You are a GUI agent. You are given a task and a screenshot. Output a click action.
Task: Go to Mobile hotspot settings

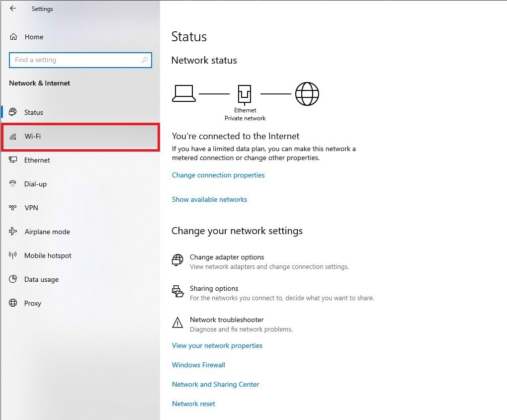80,255
